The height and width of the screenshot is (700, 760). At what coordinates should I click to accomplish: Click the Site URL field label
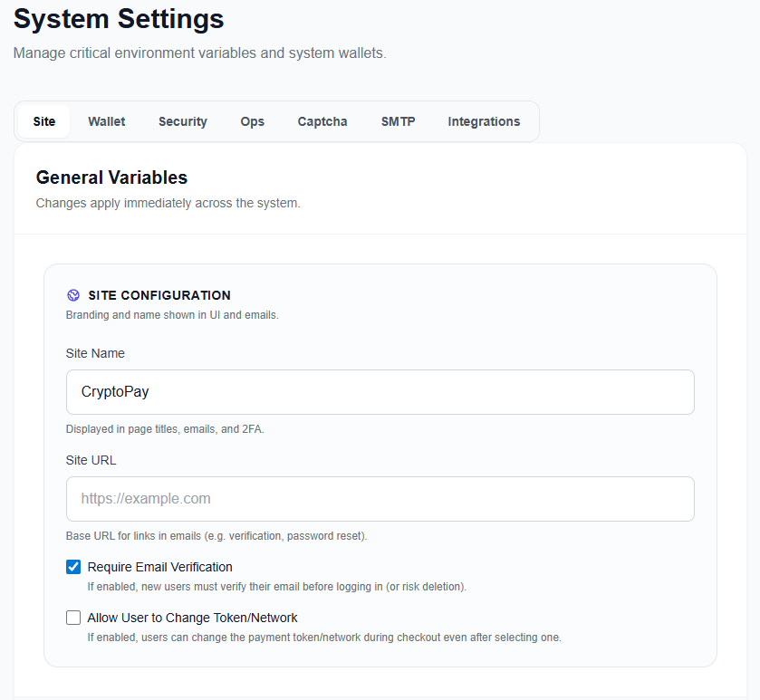[x=91, y=460]
